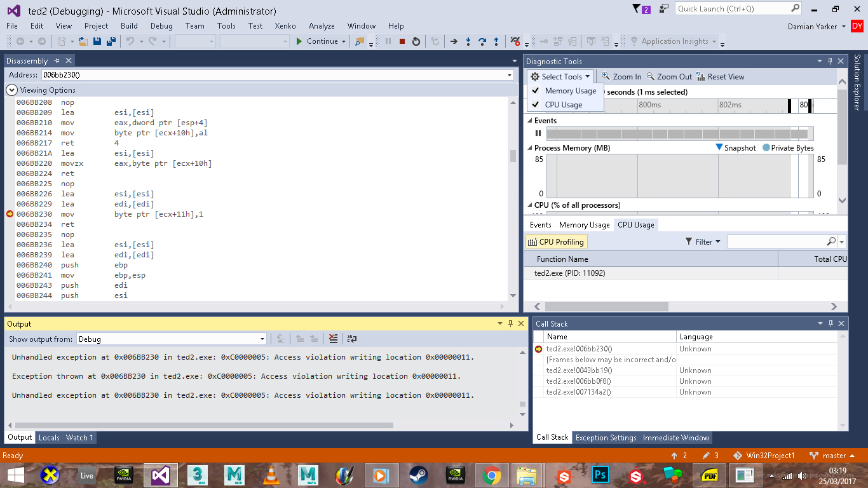Uncheck Memory Usage in Select Tools menu

pos(570,91)
